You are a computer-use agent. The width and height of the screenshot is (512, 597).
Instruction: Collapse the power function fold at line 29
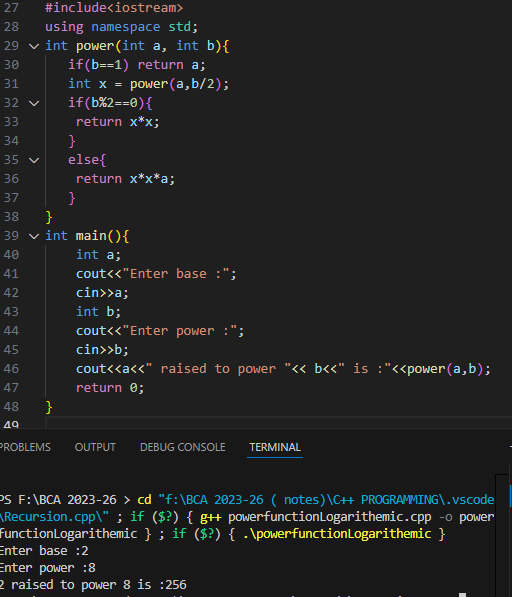(34, 46)
